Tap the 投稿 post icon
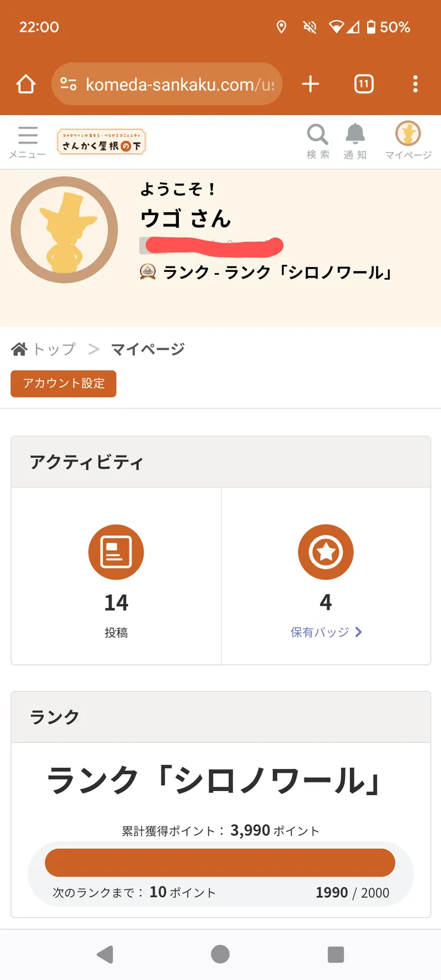The image size is (441, 980). click(x=116, y=552)
